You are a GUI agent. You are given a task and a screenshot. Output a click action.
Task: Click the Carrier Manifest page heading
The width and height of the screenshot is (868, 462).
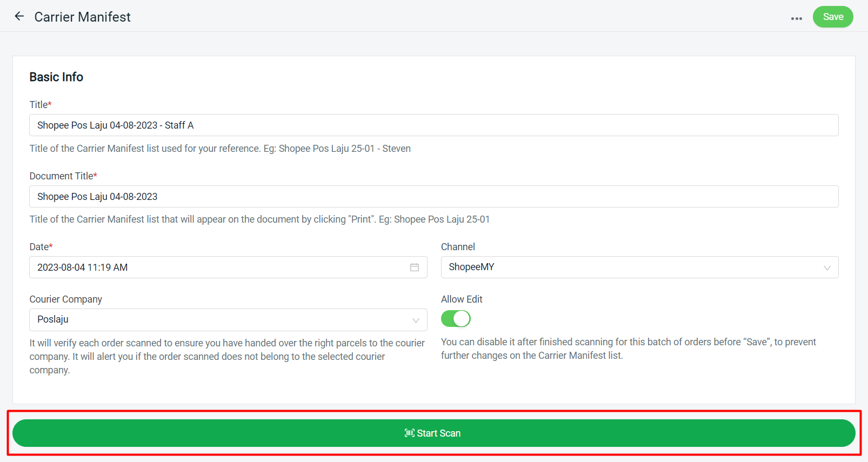83,17
